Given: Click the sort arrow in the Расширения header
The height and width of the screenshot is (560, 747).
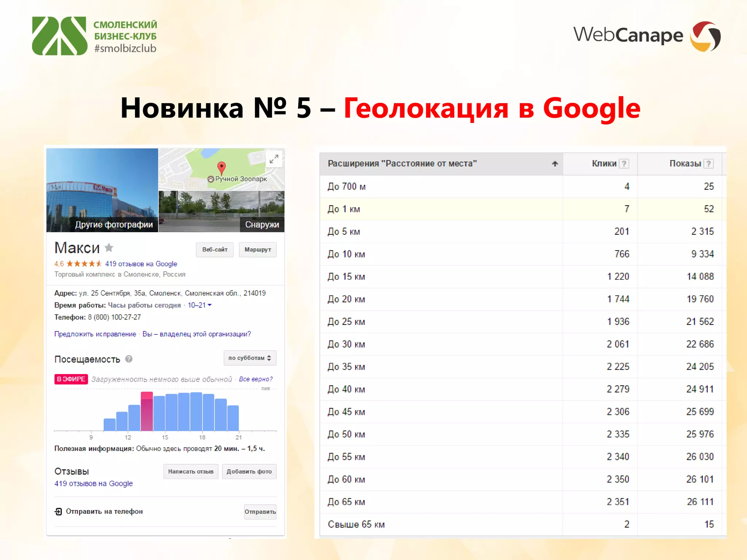Looking at the screenshot, I should 555,164.
